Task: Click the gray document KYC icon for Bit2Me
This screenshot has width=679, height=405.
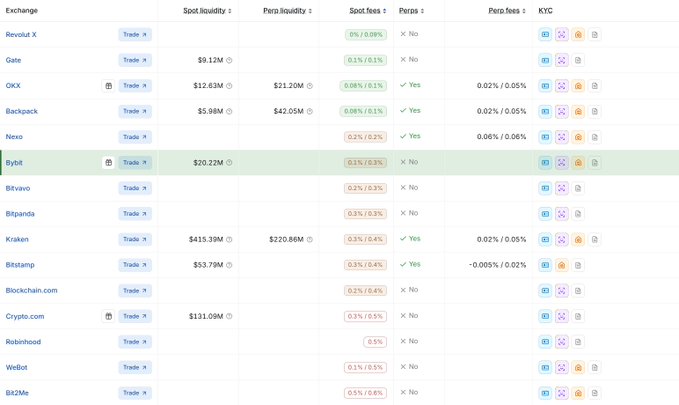Action: (595, 393)
